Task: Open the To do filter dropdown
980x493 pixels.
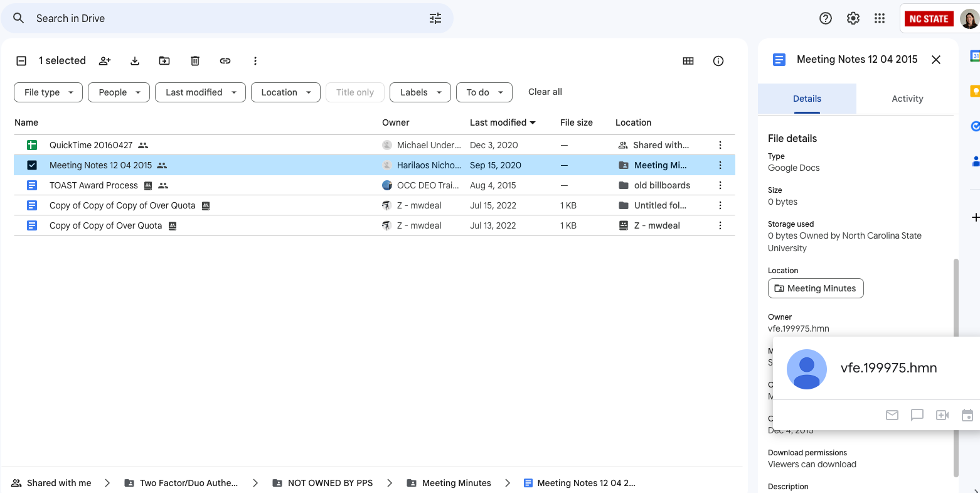Action: click(484, 92)
